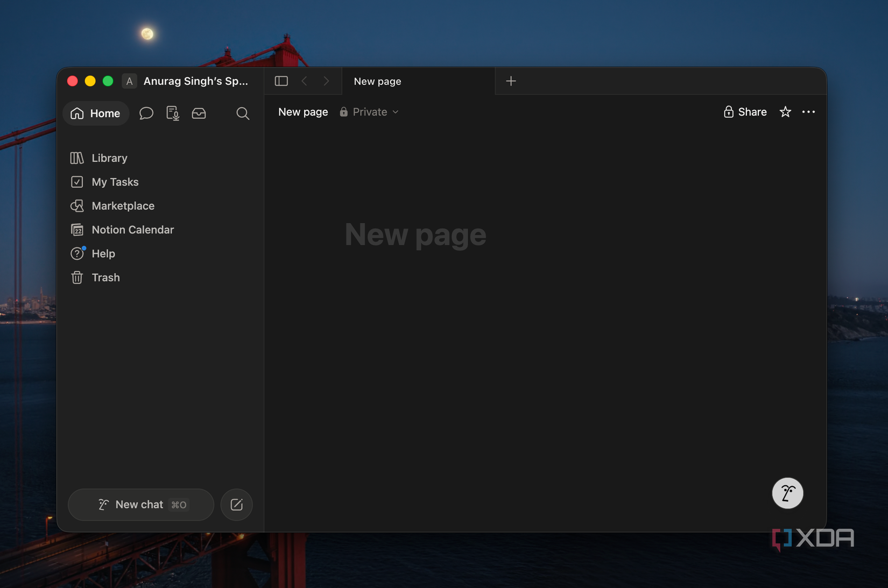Open the meeting notes microphone icon
Viewport: 888px width, 588px height.
[x=173, y=113]
